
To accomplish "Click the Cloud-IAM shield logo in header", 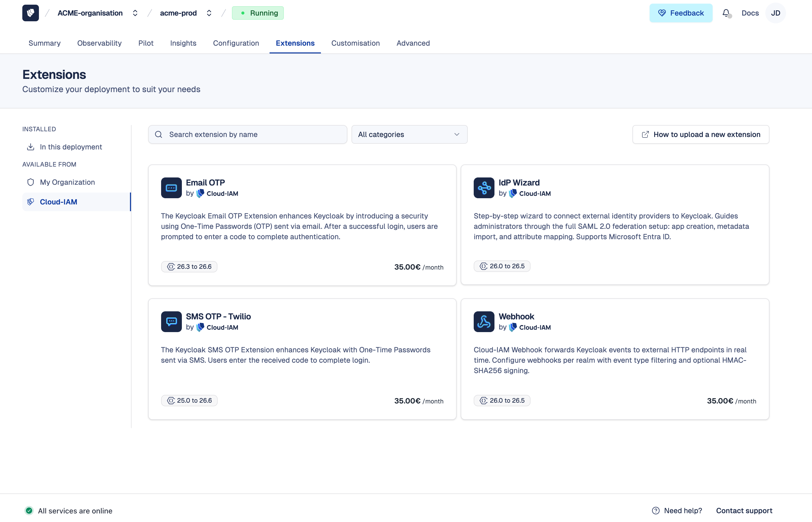I will click(31, 13).
